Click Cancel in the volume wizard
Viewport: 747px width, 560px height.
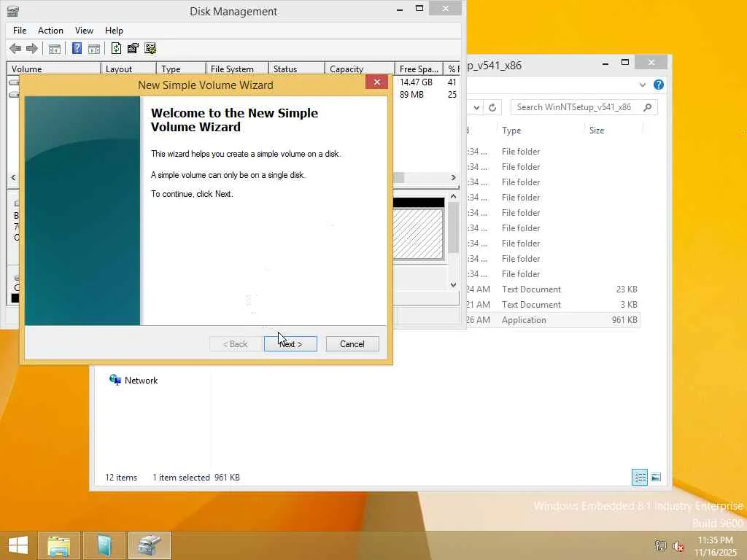352,344
